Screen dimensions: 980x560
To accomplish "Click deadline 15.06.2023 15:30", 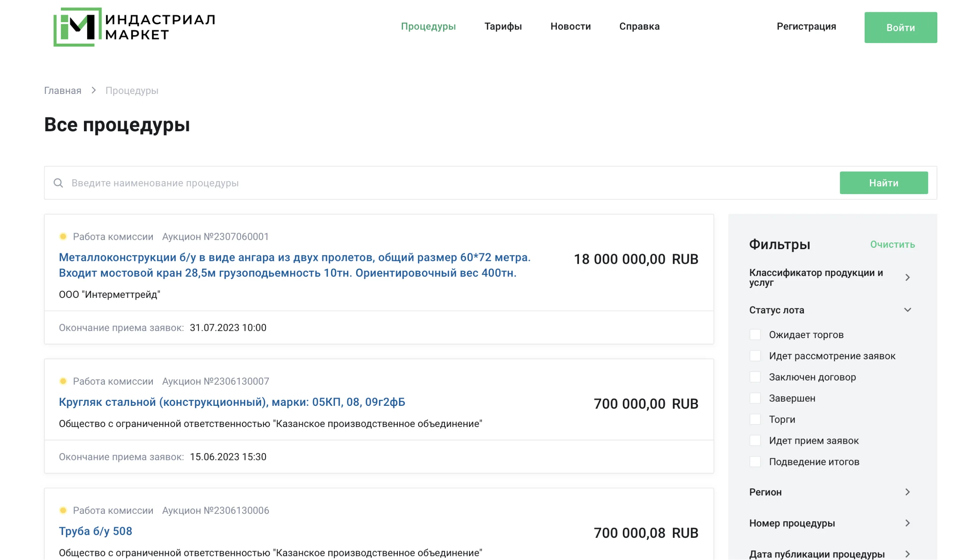I will pos(228,457).
